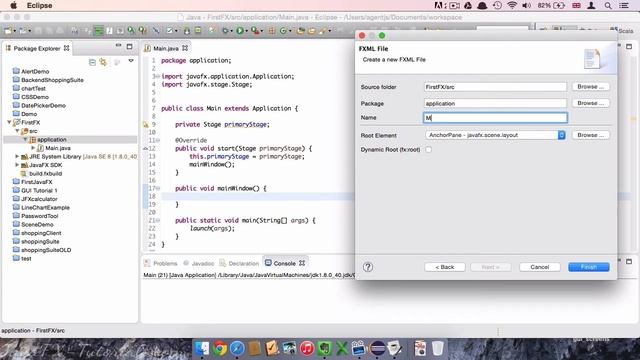Viewport: 640px width, 360px height.
Task: Close the Package Explorer tab via its X icon
Action: pos(67,48)
